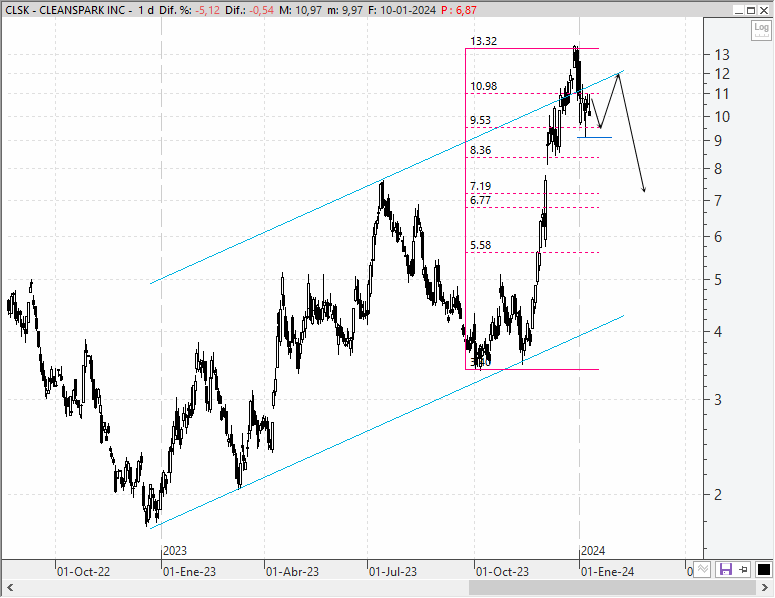Open the black color swatch
The height and width of the screenshot is (598, 775).
click(x=763, y=569)
